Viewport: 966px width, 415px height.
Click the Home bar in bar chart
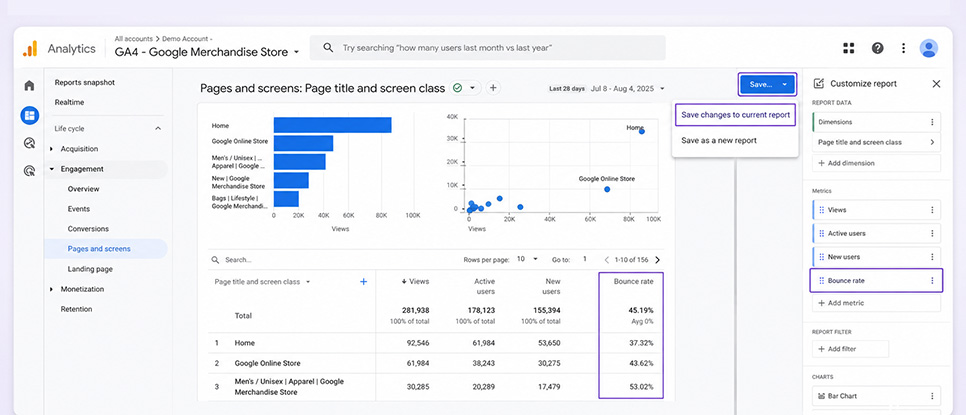pos(333,125)
